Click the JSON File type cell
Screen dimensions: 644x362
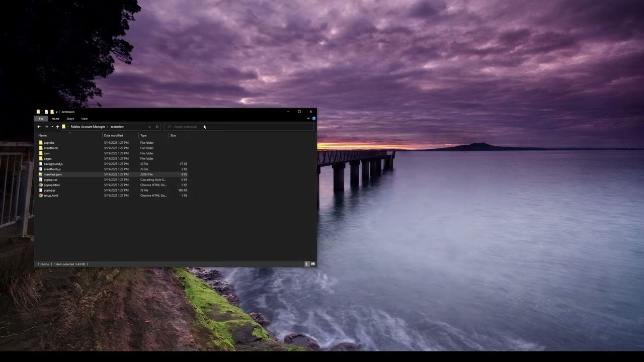(x=146, y=174)
